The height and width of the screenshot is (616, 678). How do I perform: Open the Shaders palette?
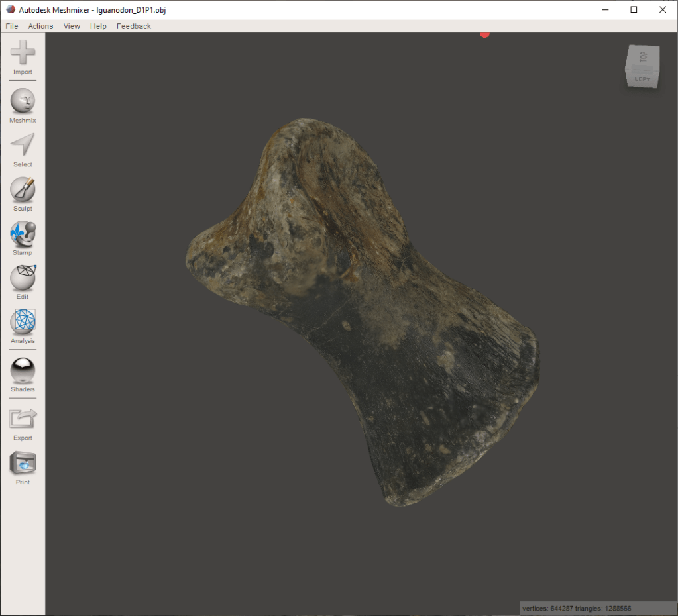(x=23, y=370)
